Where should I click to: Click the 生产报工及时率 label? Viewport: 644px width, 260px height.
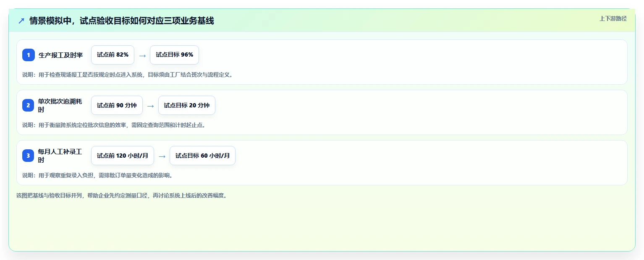click(x=60, y=55)
